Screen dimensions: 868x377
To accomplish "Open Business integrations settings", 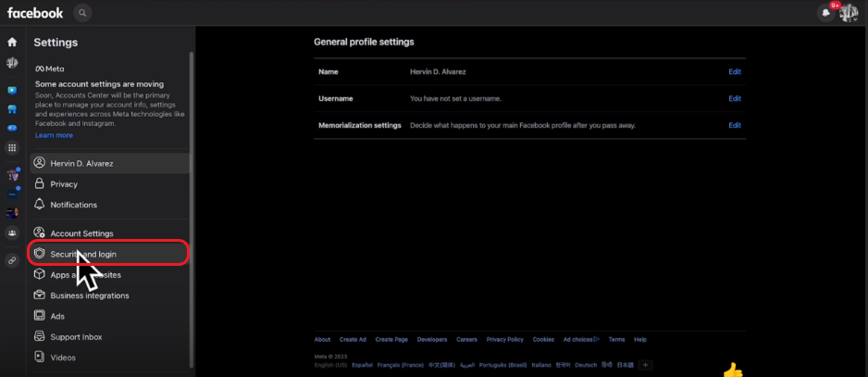I will [x=109, y=295].
